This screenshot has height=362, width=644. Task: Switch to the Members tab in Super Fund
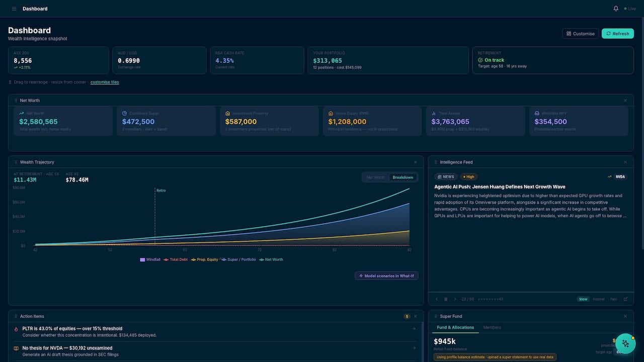(x=492, y=327)
